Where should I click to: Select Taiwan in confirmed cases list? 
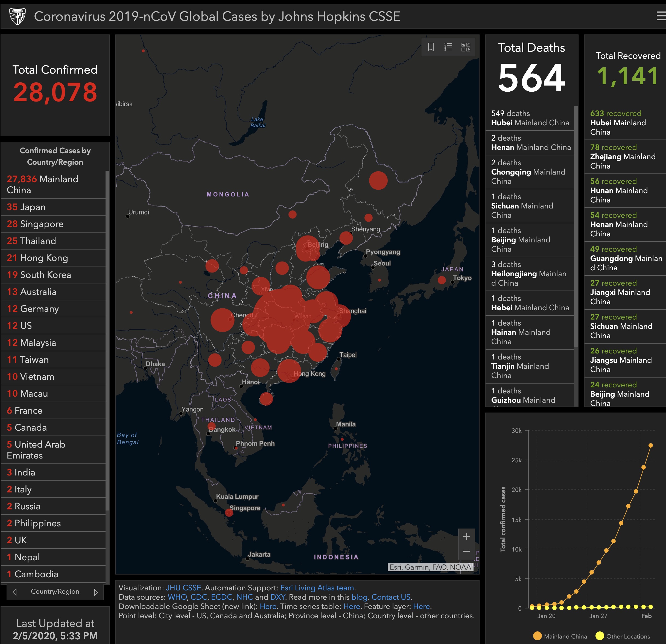[x=53, y=360]
